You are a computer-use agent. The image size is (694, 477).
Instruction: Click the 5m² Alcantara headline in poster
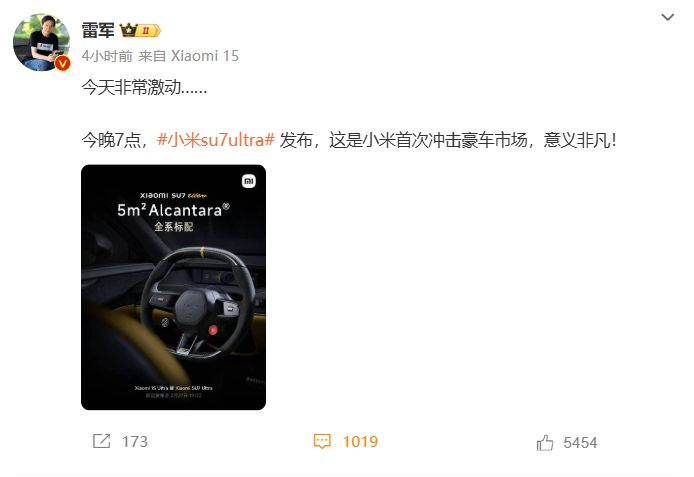[174, 210]
